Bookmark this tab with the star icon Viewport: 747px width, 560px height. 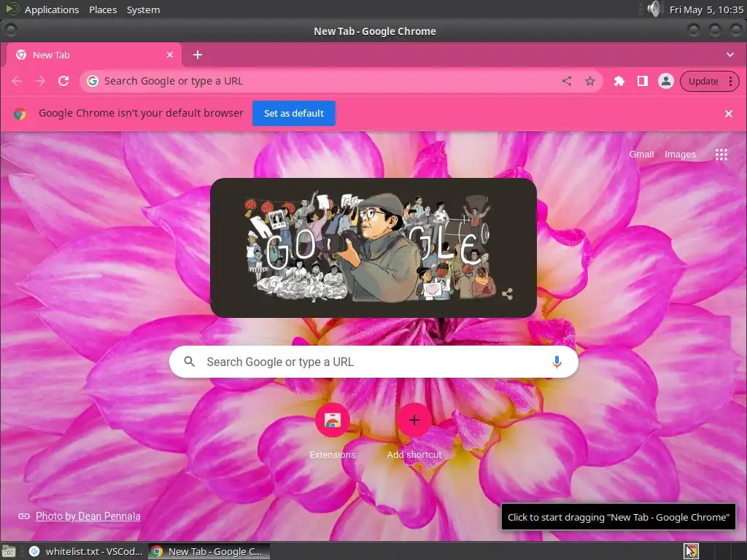pos(589,81)
